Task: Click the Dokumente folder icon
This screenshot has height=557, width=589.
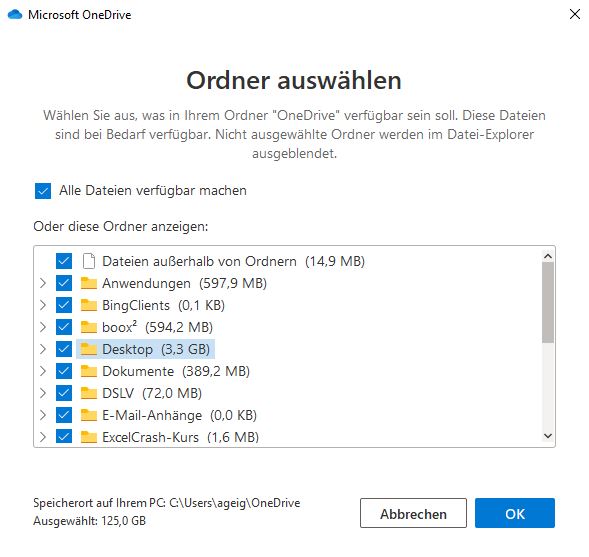Action: click(x=89, y=371)
